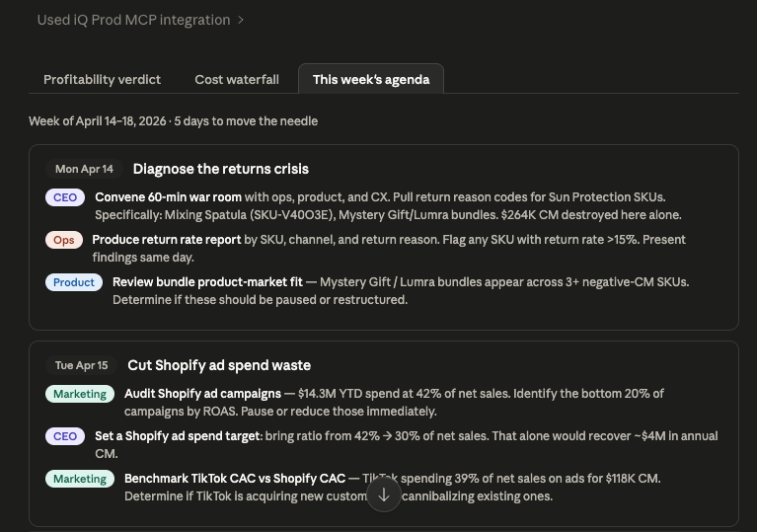Click the Tue Apr 15 date badge
The image size is (757, 532).
(81, 365)
